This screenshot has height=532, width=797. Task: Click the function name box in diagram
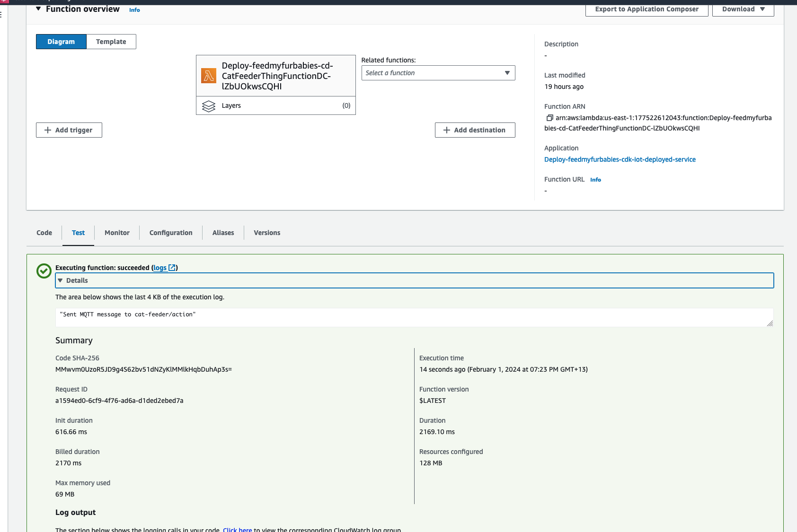tap(276, 76)
